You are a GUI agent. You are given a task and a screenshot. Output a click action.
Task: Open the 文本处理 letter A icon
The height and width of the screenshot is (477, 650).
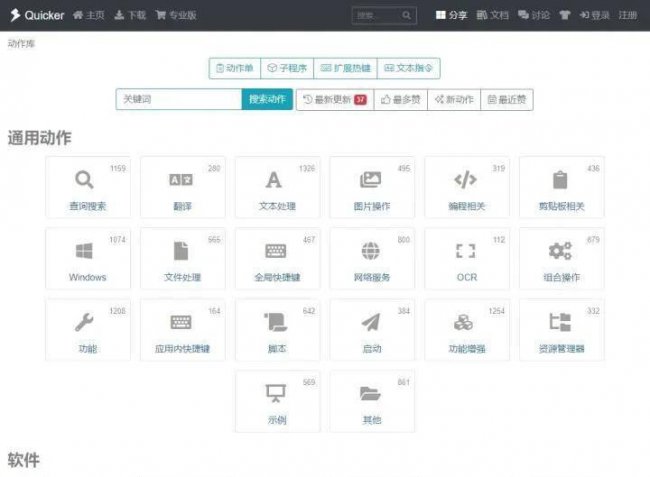(274, 180)
